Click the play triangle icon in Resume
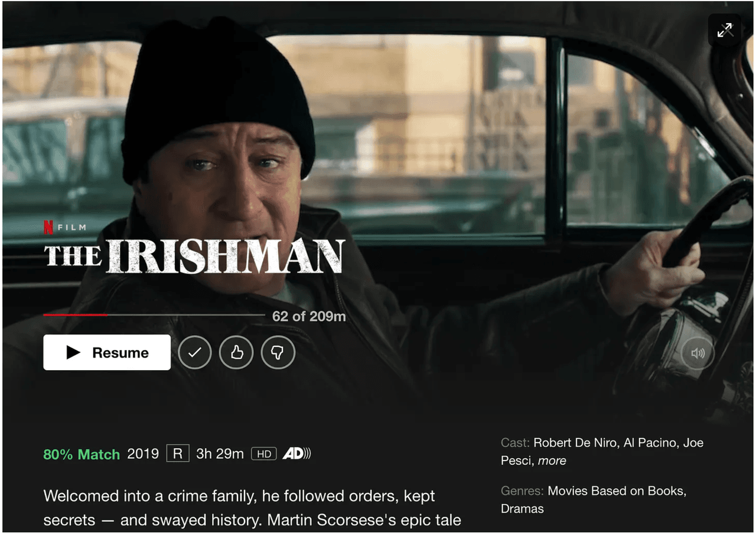 [x=73, y=352]
